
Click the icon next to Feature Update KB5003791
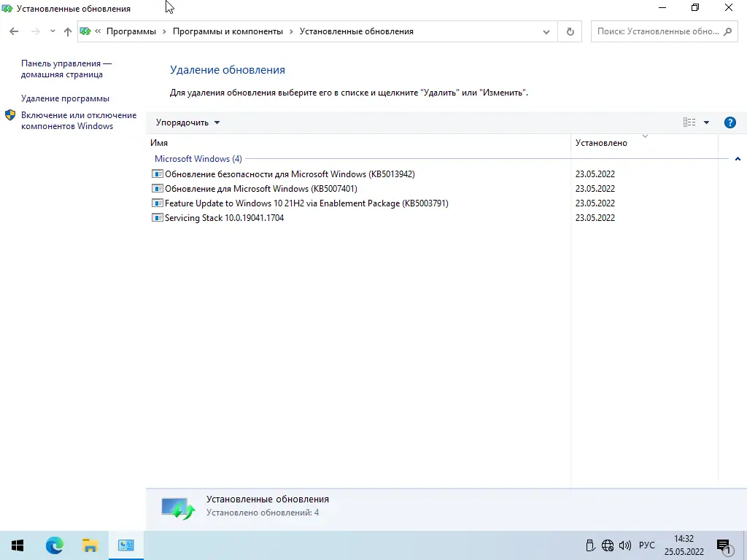pyautogui.click(x=158, y=203)
